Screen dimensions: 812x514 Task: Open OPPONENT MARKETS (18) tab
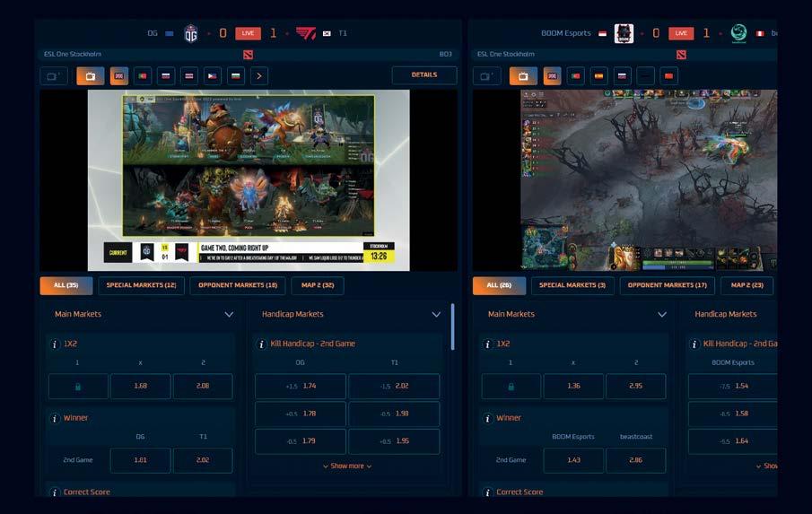pos(238,286)
